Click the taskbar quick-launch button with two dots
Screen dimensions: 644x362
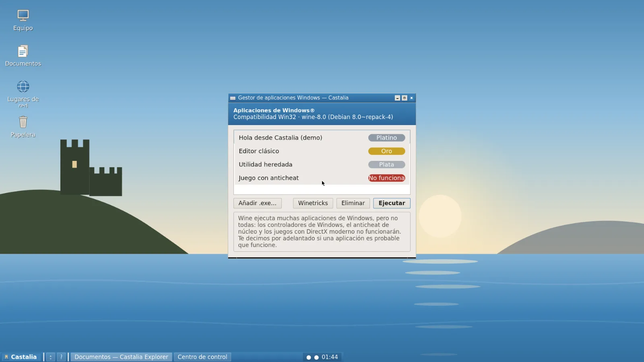pos(51,357)
